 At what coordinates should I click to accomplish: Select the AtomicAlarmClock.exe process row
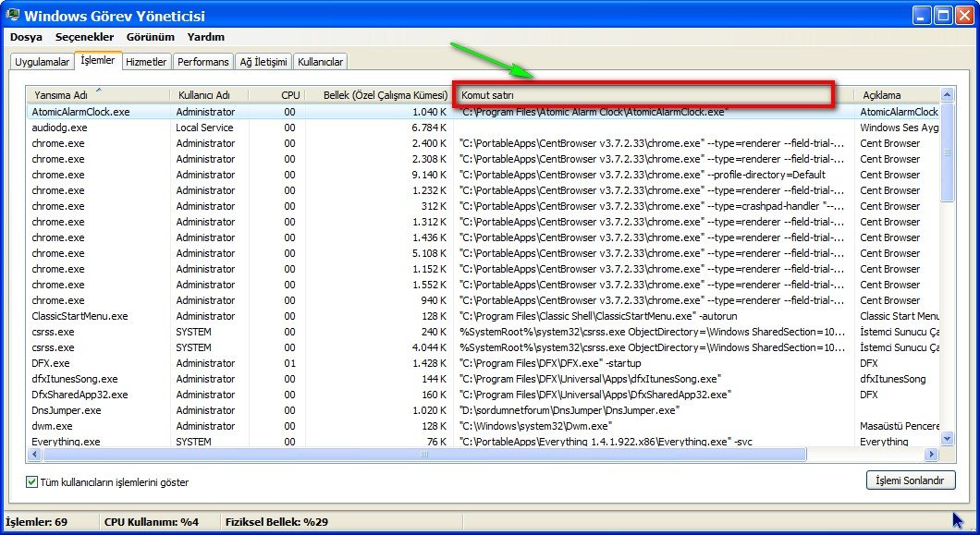coord(484,112)
